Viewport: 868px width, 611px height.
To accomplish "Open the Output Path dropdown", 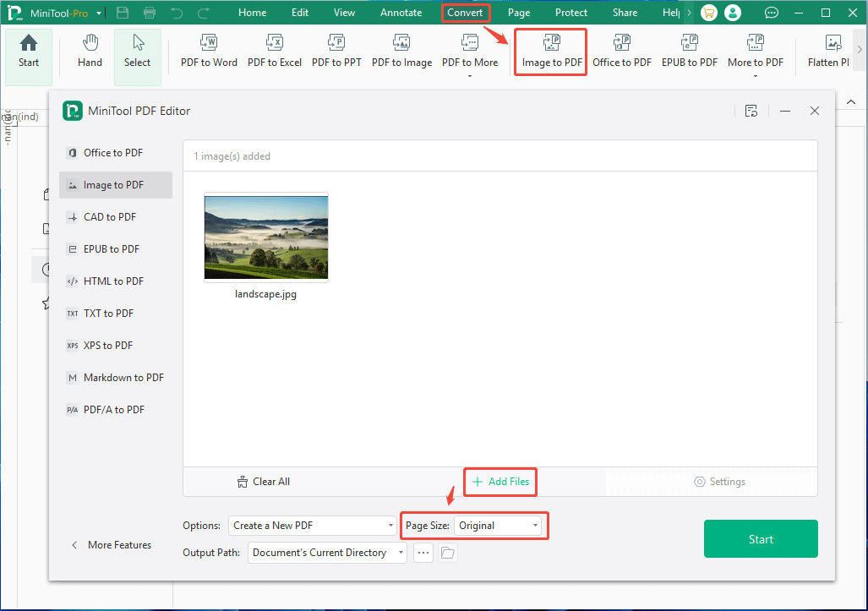I will coord(327,553).
